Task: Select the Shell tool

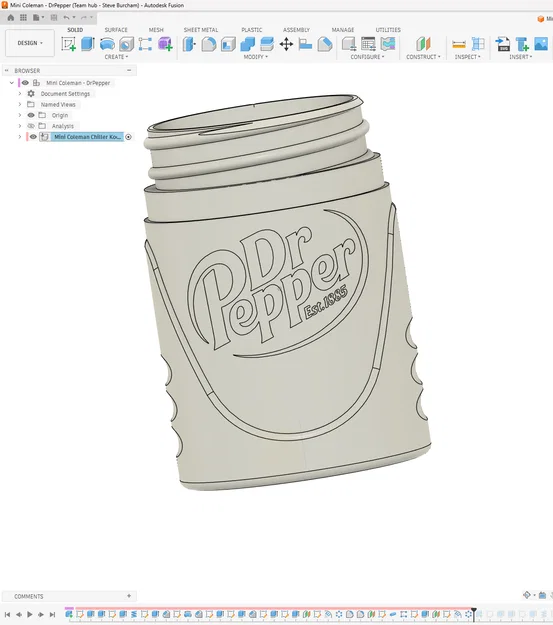Action: click(228, 44)
